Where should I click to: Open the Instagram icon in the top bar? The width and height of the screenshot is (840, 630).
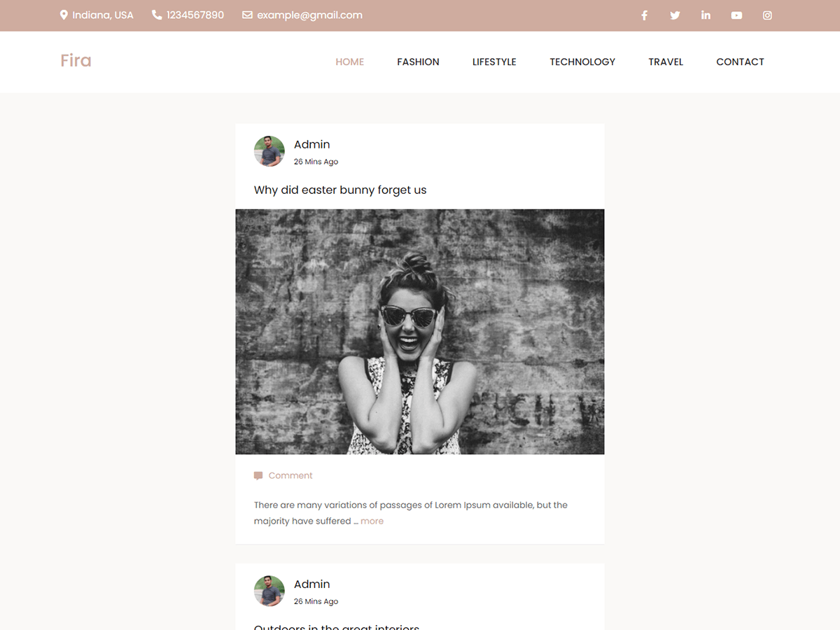coord(767,15)
